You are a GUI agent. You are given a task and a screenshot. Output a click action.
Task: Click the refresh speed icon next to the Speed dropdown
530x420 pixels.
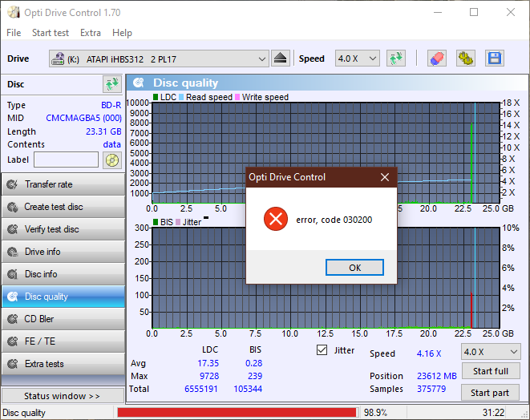pyautogui.click(x=396, y=59)
